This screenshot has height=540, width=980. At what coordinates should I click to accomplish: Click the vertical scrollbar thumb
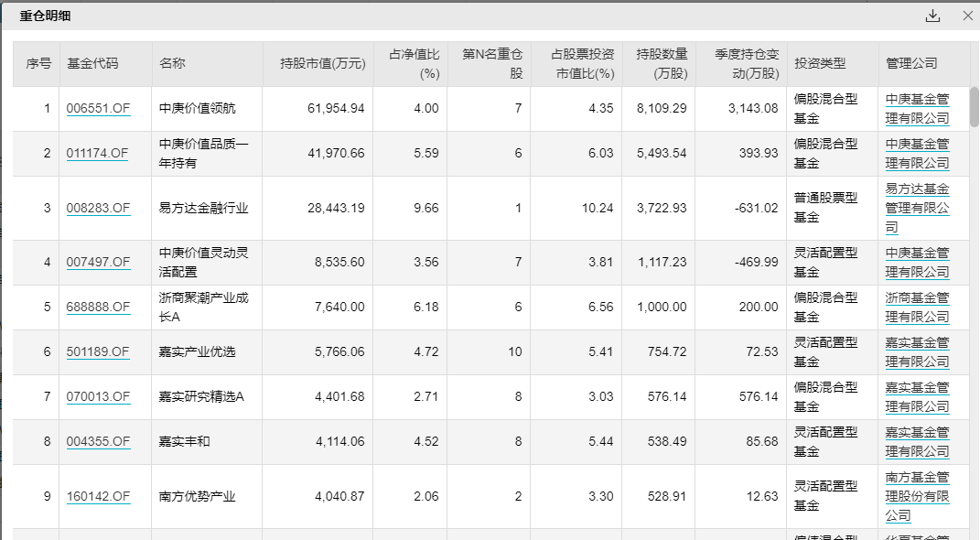pos(974,107)
